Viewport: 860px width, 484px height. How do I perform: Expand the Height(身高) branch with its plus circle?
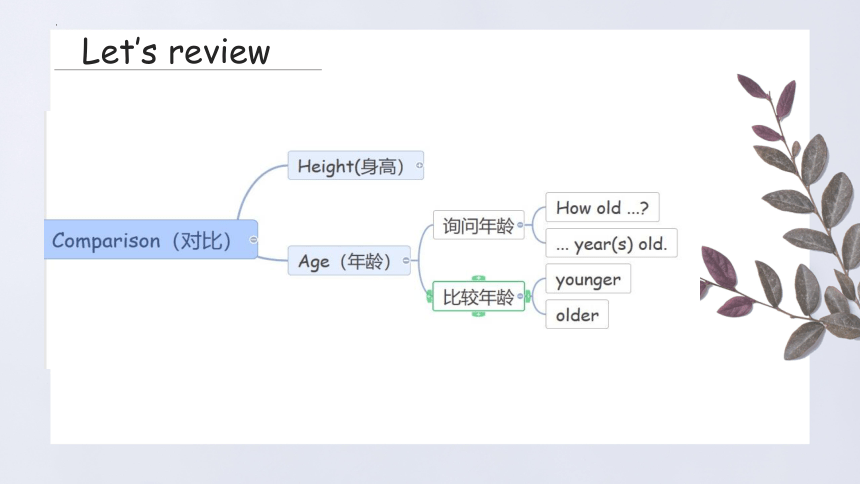tap(420, 165)
